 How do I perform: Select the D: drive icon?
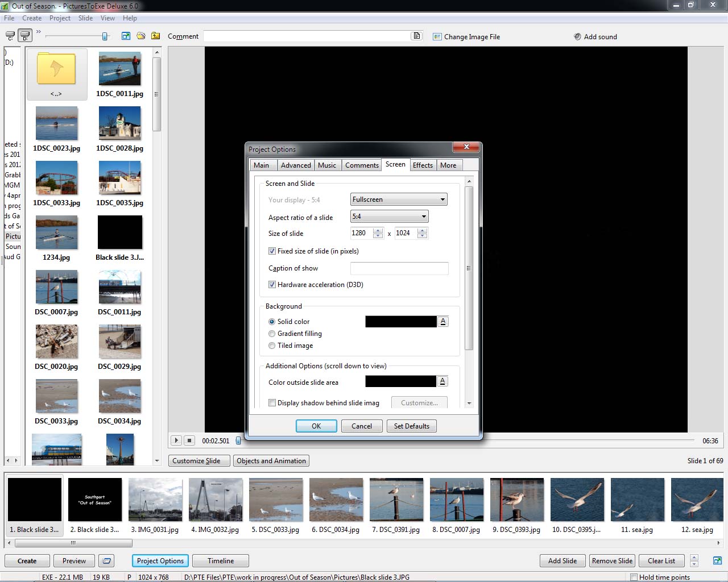[25, 36]
